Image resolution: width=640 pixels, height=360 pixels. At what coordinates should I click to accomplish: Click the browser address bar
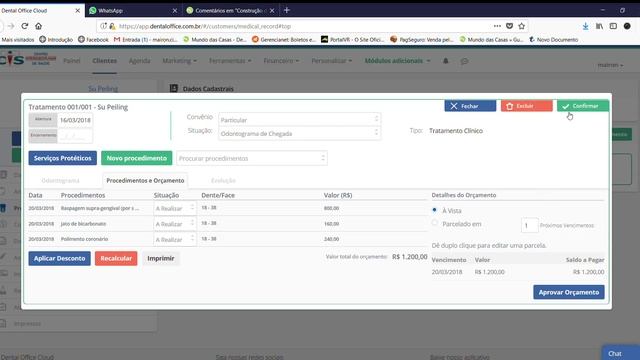coord(302,26)
